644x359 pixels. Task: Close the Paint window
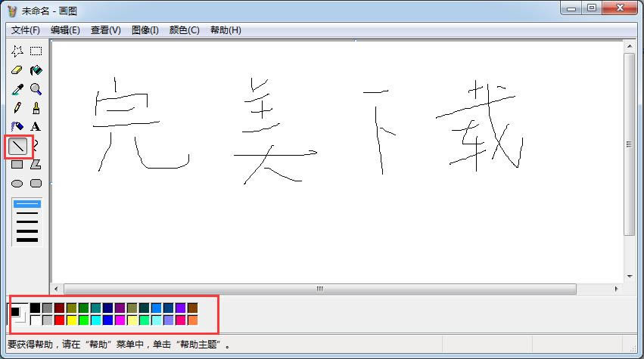(x=620, y=8)
